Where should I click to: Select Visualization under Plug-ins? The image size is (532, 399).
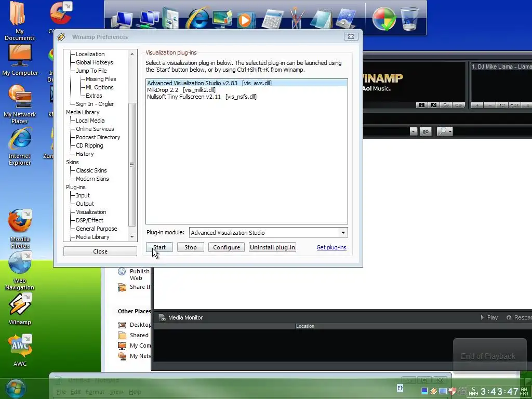pyautogui.click(x=91, y=212)
